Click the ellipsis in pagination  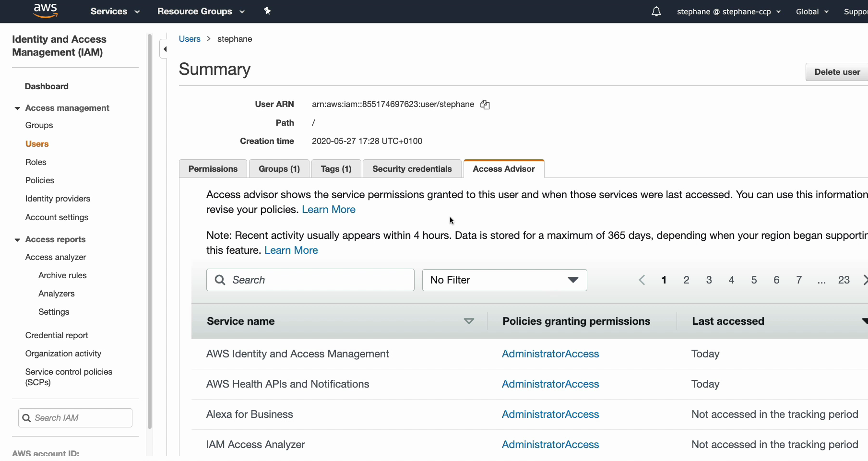click(x=821, y=281)
